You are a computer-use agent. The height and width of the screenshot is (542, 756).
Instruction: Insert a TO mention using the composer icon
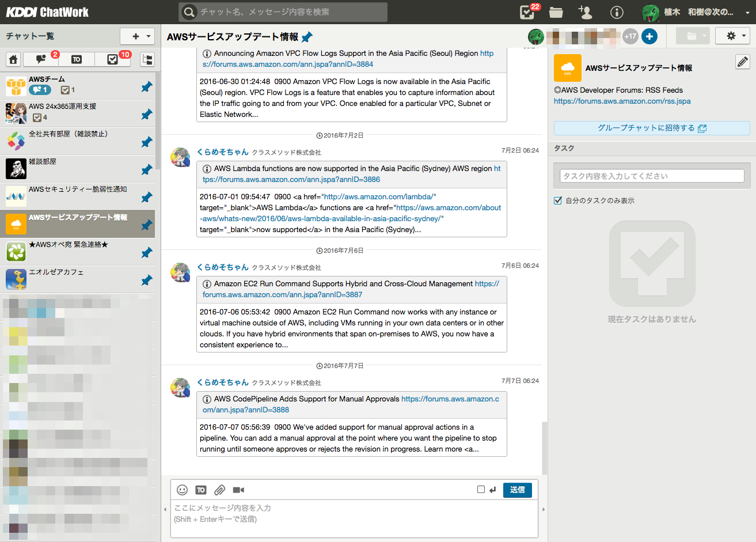[200, 490]
